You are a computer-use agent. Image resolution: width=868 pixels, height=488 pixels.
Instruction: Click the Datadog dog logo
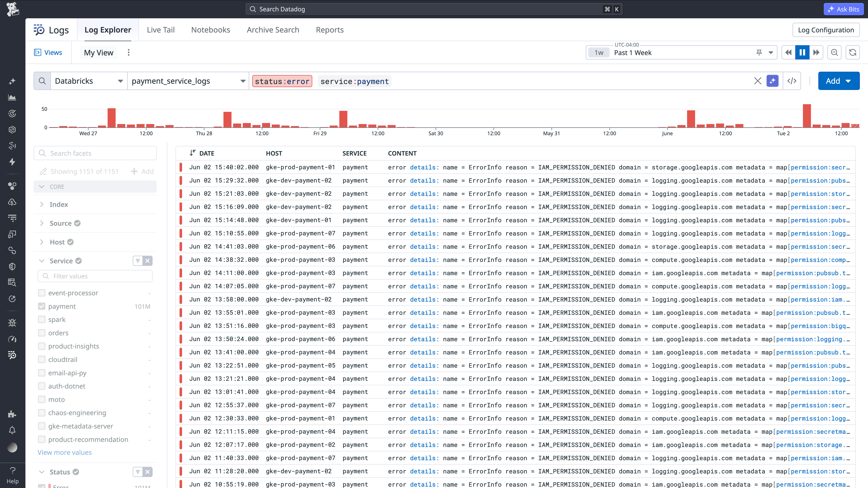click(13, 9)
